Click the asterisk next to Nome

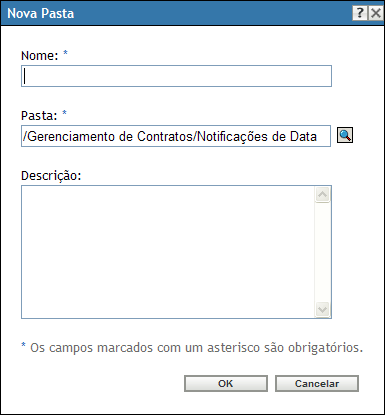(x=65, y=53)
